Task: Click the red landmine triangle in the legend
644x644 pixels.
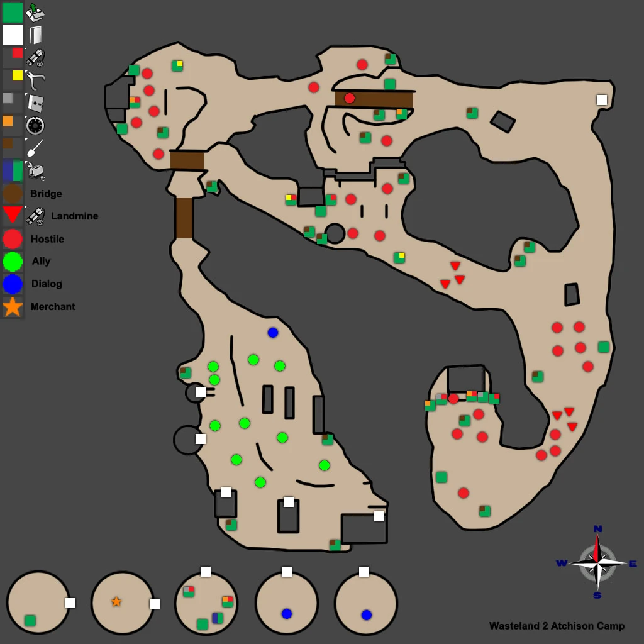Action: (x=13, y=215)
